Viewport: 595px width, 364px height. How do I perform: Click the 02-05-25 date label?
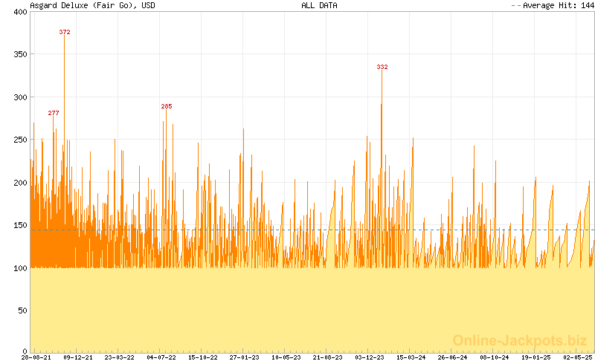[578, 357]
